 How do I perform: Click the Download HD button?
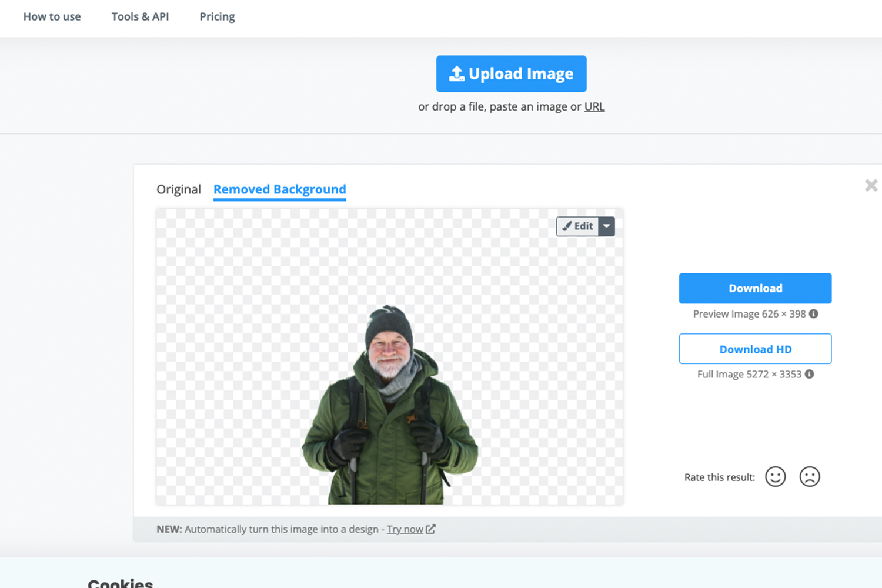pyautogui.click(x=755, y=348)
